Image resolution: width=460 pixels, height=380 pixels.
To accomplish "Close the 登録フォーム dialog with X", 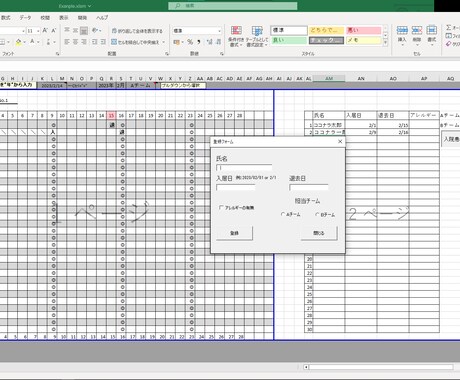I will click(x=340, y=141).
